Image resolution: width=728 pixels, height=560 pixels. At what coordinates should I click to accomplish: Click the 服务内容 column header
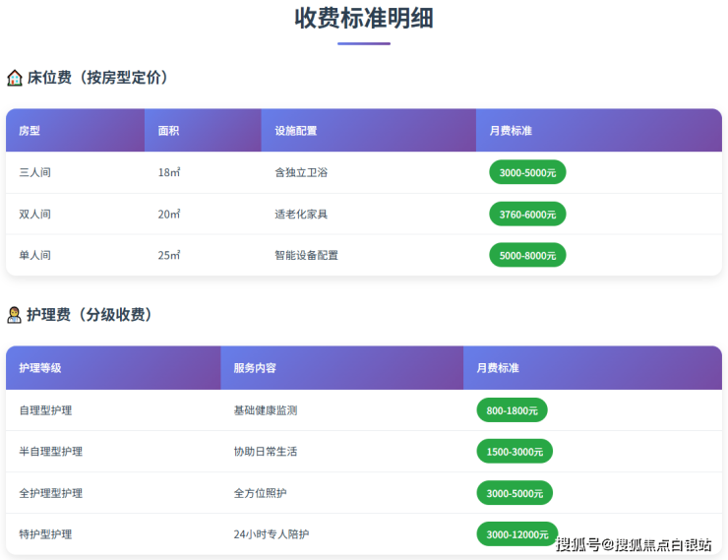pyautogui.click(x=255, y=368)
